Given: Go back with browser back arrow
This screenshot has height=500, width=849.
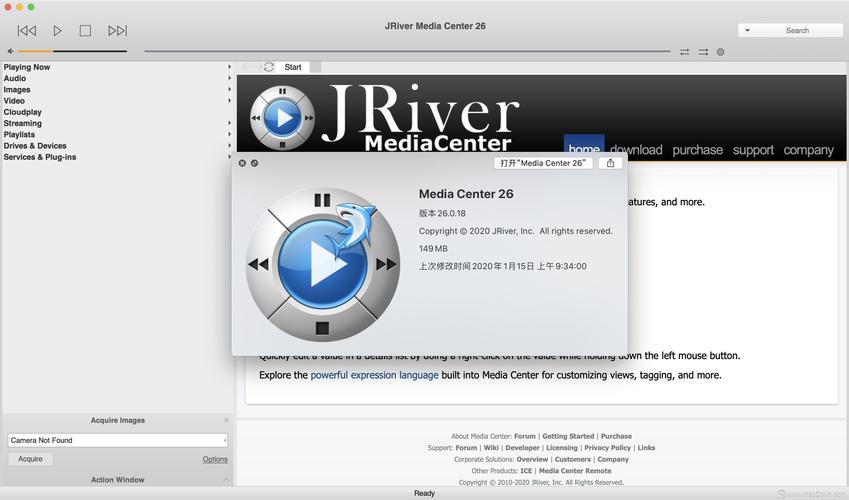Looking at the screenshot, I should pyautogui.click(x=246, y=67).
